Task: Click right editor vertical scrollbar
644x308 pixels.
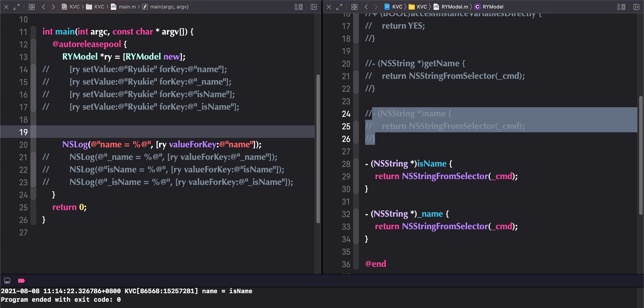Action: (641, 155)
